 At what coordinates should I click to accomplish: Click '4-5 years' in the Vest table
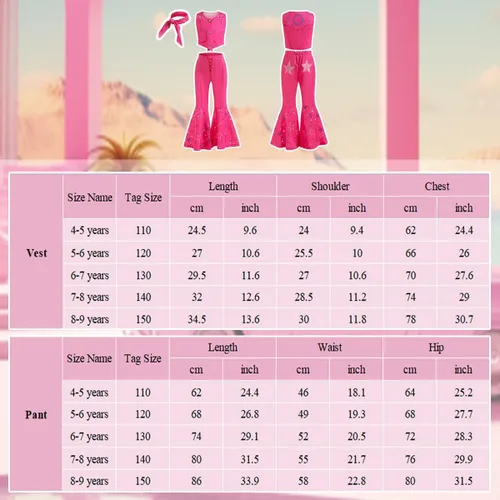(x=90, y=230)
